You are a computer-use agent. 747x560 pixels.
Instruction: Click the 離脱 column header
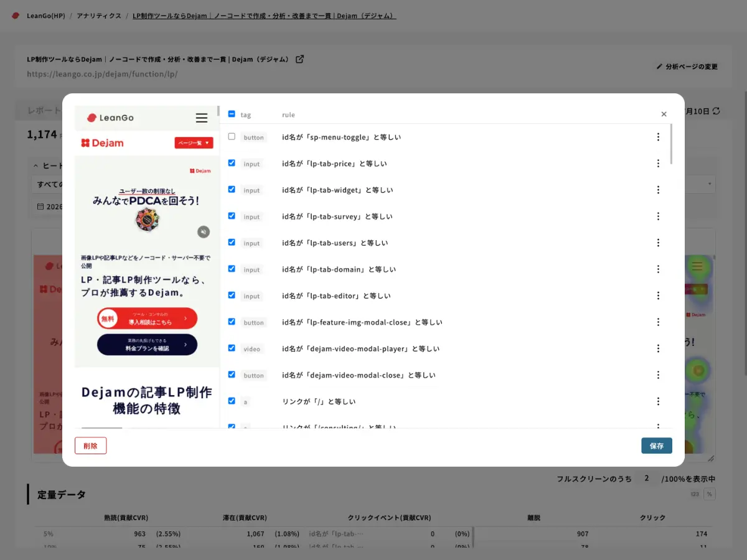click(533, 518)
